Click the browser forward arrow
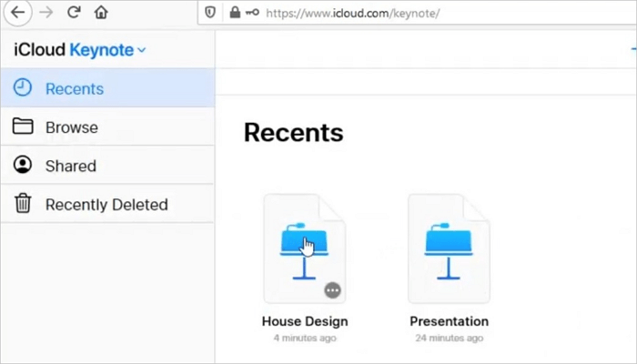637x364 pixels. 45,13
